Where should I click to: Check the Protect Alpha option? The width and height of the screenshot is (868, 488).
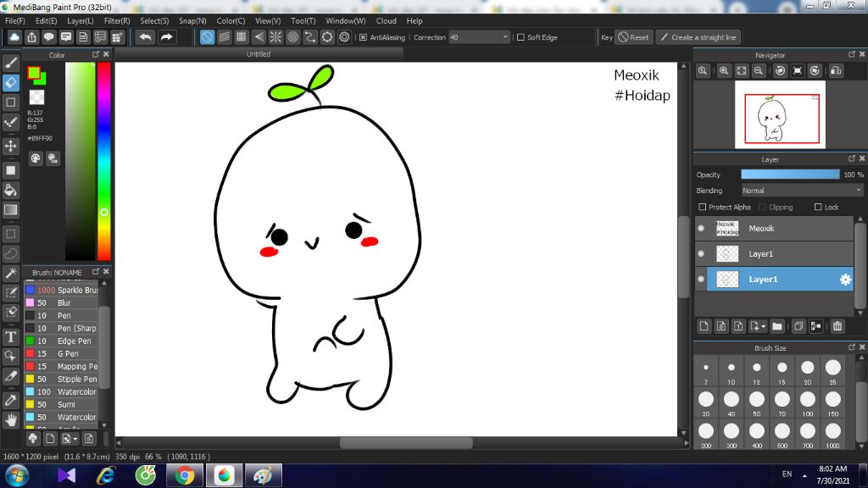point(703,207)
